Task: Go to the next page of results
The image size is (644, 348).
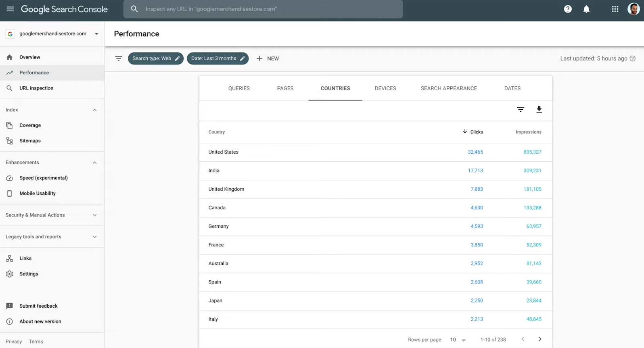Action: [540, 339]
